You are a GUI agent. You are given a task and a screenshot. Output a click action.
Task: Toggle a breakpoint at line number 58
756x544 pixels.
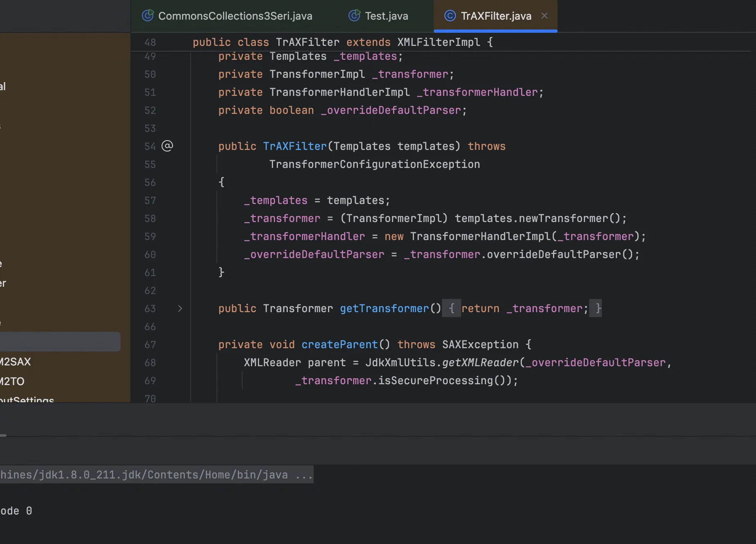coord(150,218)
